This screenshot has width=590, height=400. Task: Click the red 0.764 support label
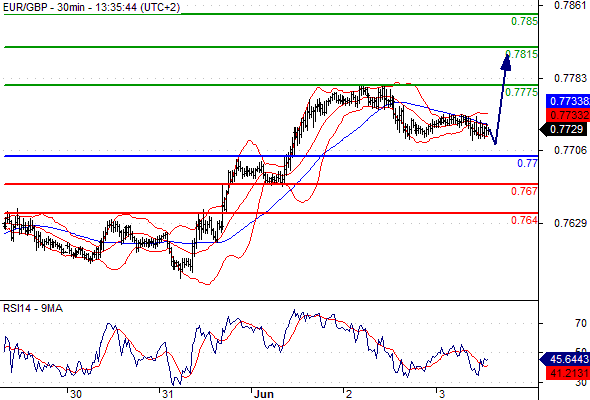[525, 220]
